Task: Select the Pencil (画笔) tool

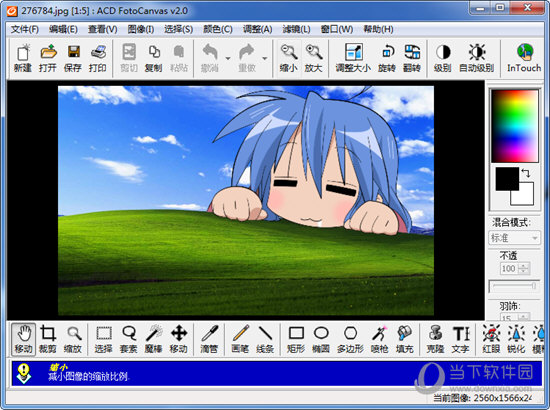Action: [240, 339]
